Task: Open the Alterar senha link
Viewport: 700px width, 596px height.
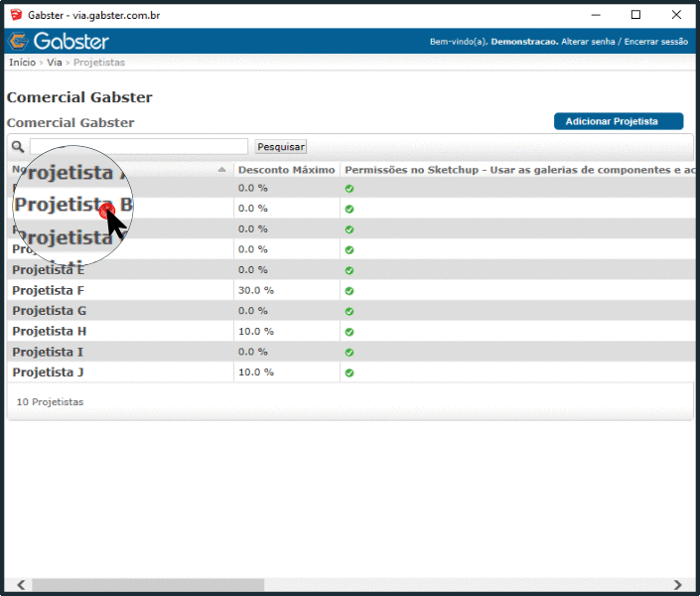Action: pos(588,42)
